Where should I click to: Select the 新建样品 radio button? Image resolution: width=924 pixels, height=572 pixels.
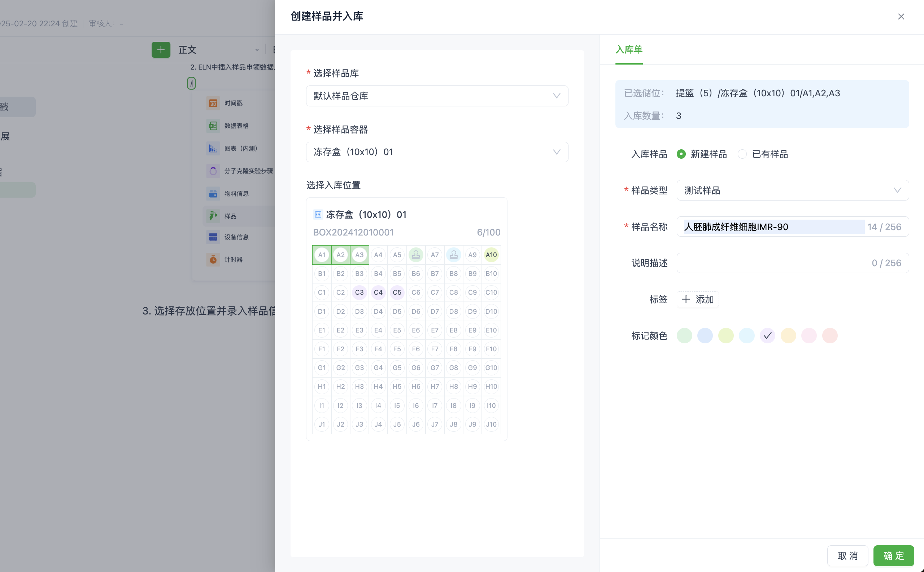point(681,154)
